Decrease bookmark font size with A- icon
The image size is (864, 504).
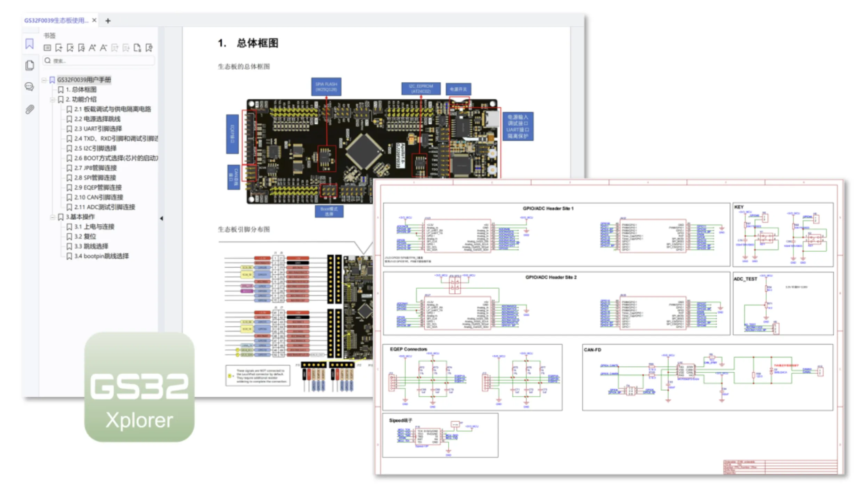coord(104,48)
